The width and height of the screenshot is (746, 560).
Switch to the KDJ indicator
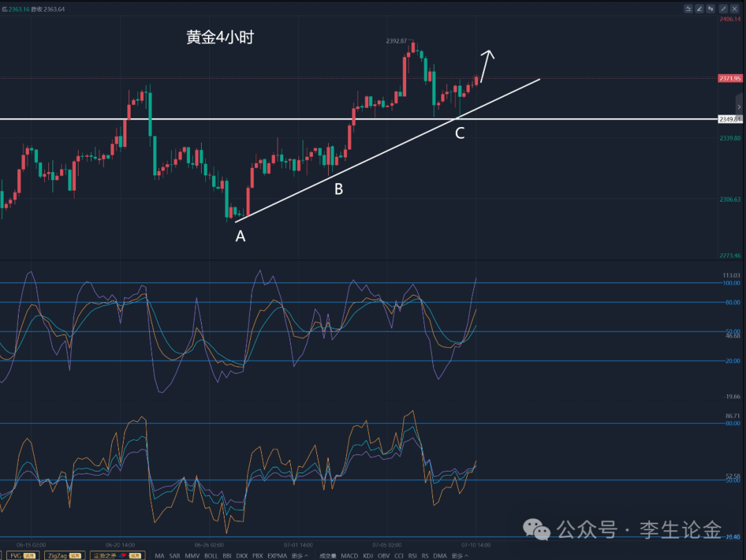(368, 555)
